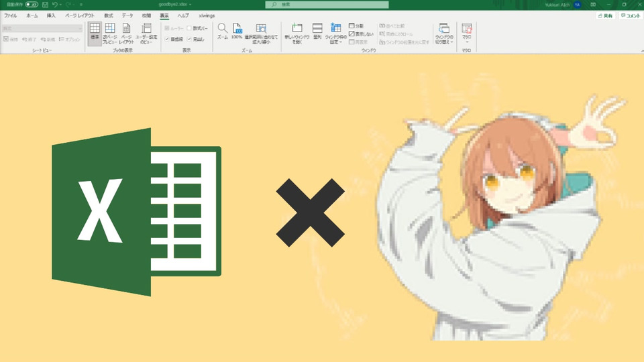Switch to the xlwings tab
The image size is (644, 362).
pyautogui.click(x=207, y=15)
